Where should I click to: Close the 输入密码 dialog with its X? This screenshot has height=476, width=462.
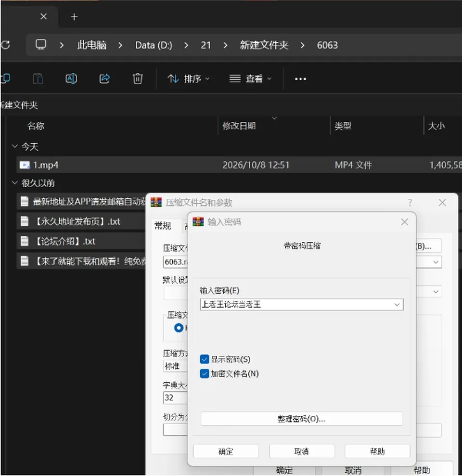coord(404,222)
